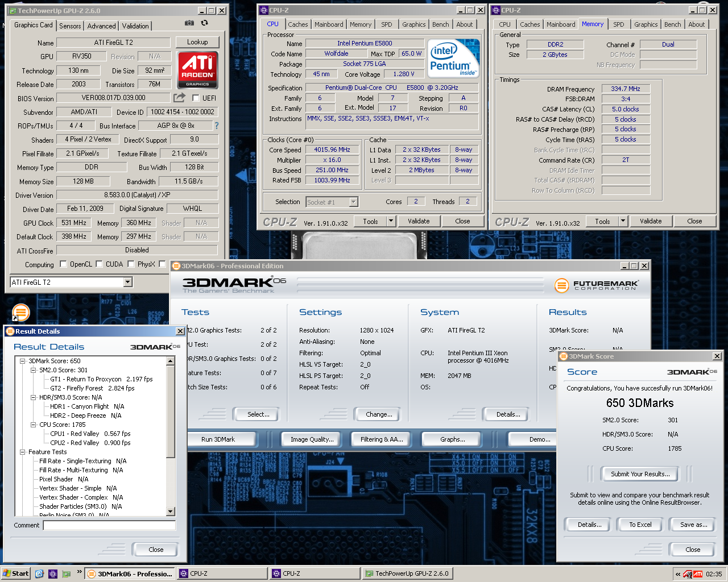The width and height of the screenshot is (728, 582).
Task: Click the CPU-Z quick launch icon
Action: pos(53,573)
